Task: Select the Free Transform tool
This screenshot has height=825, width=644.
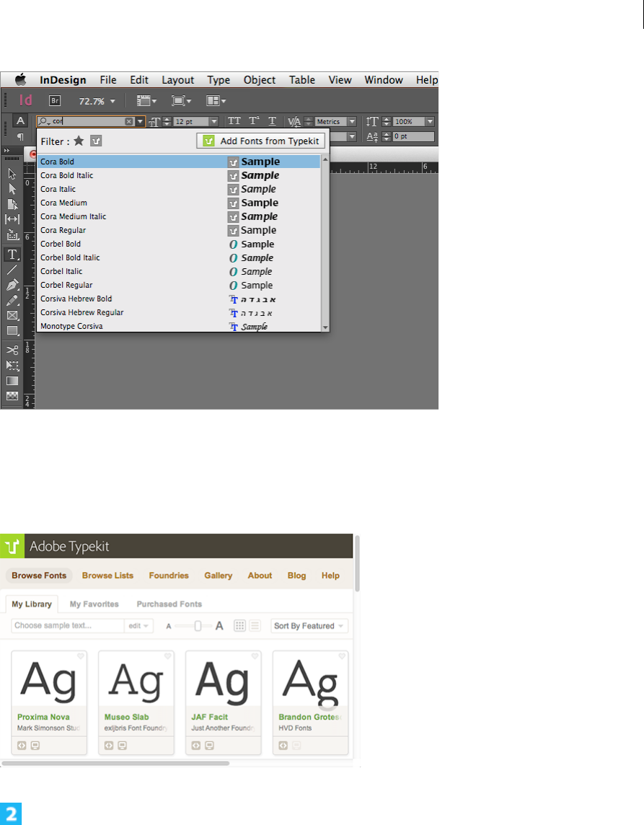Action: point(12,365)
